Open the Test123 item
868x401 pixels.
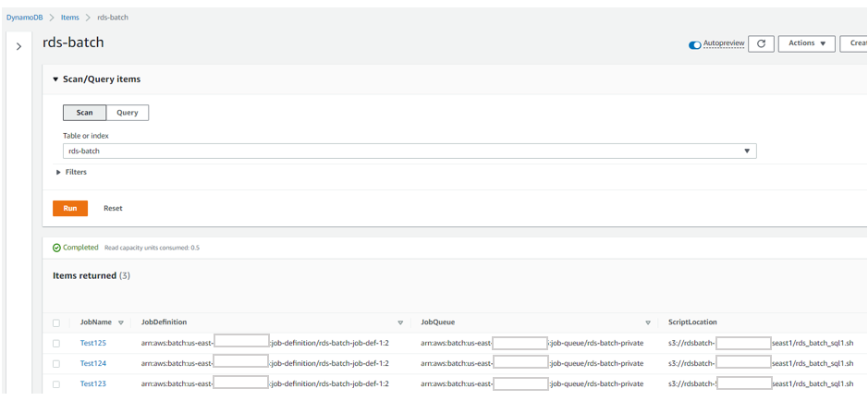click(x=93, y=383)
